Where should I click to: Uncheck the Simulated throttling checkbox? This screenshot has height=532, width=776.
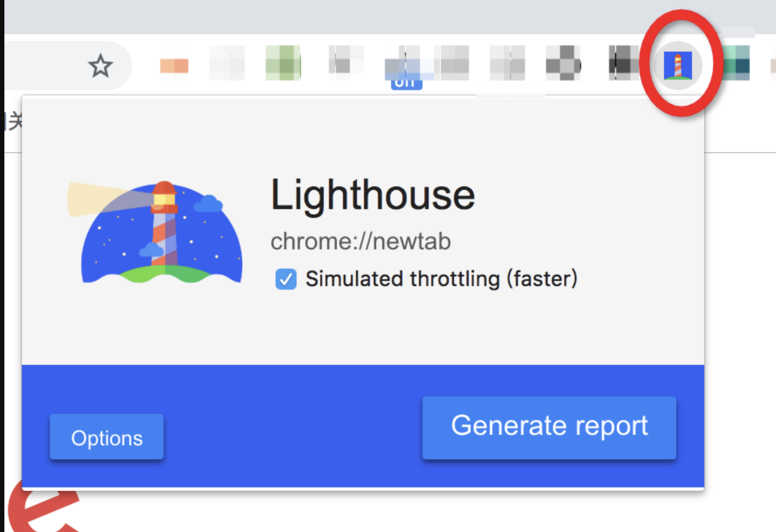286,279
